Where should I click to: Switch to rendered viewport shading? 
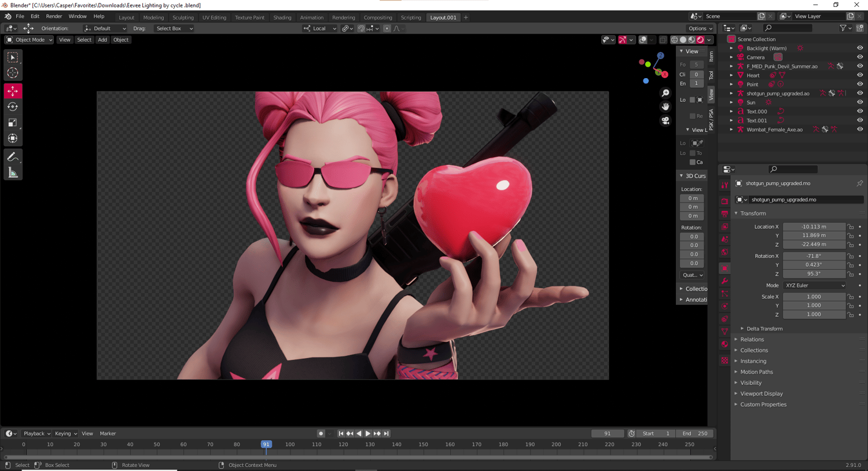[700, 40]
